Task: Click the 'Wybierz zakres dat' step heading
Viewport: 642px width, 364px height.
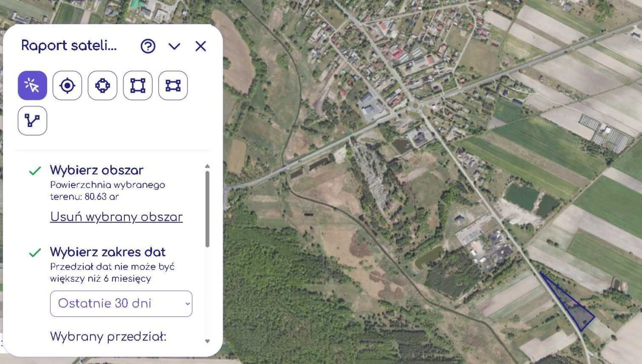Action: pyautogui.click(x=108, y=252)
